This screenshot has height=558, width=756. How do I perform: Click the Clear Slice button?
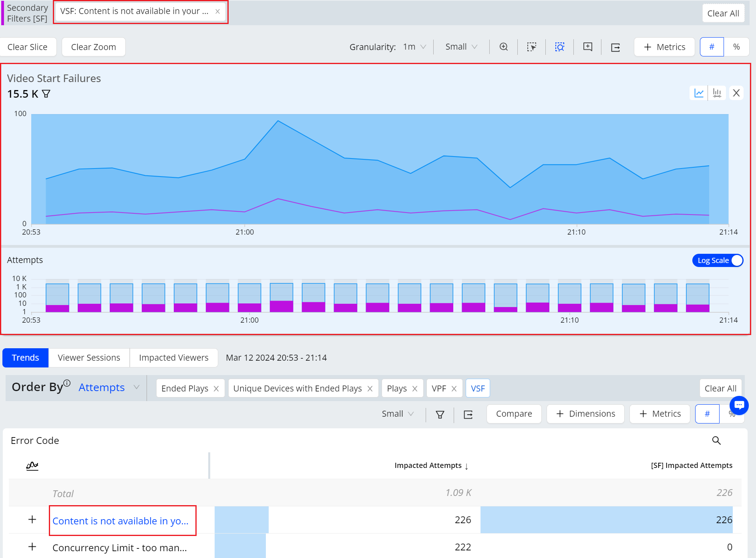[28, 47]
